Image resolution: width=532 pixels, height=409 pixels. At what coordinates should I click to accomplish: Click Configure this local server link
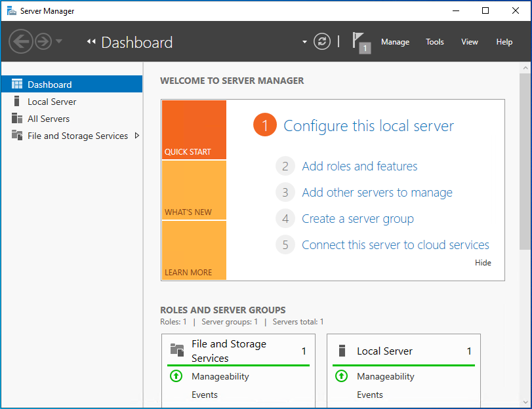pos(369,126)
